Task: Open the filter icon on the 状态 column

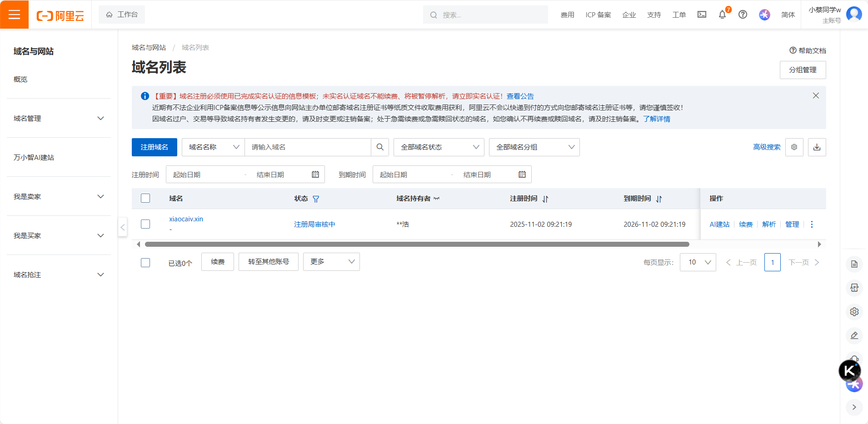Action: [x=317, y=199]
